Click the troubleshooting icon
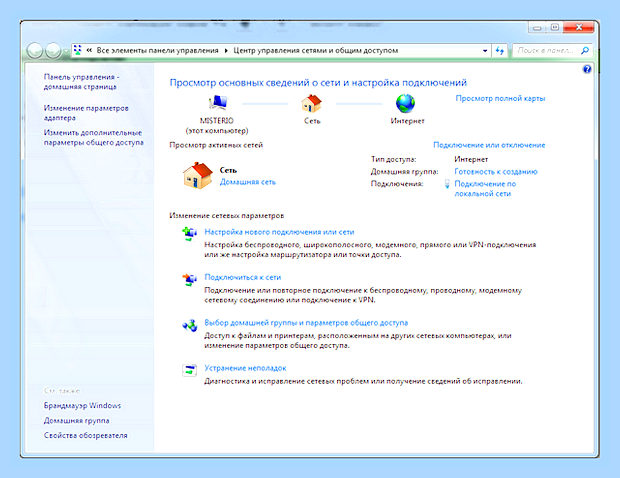 [x=189, y=370]
